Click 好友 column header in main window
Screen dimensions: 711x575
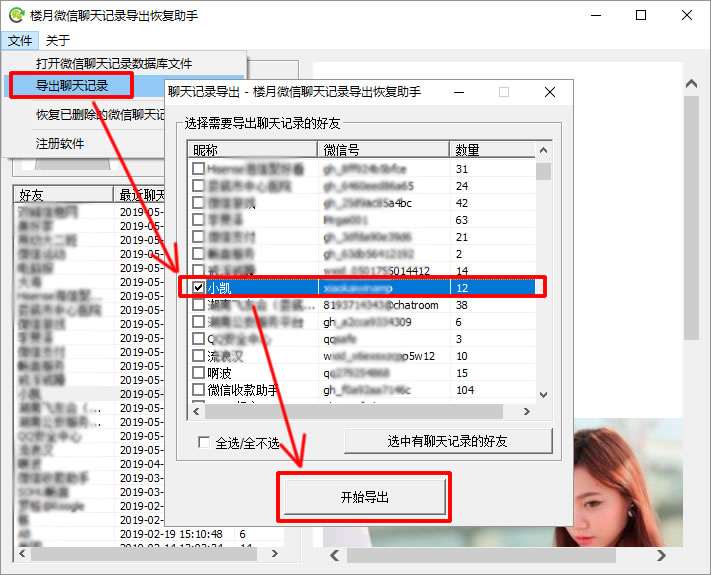point(63,195)
